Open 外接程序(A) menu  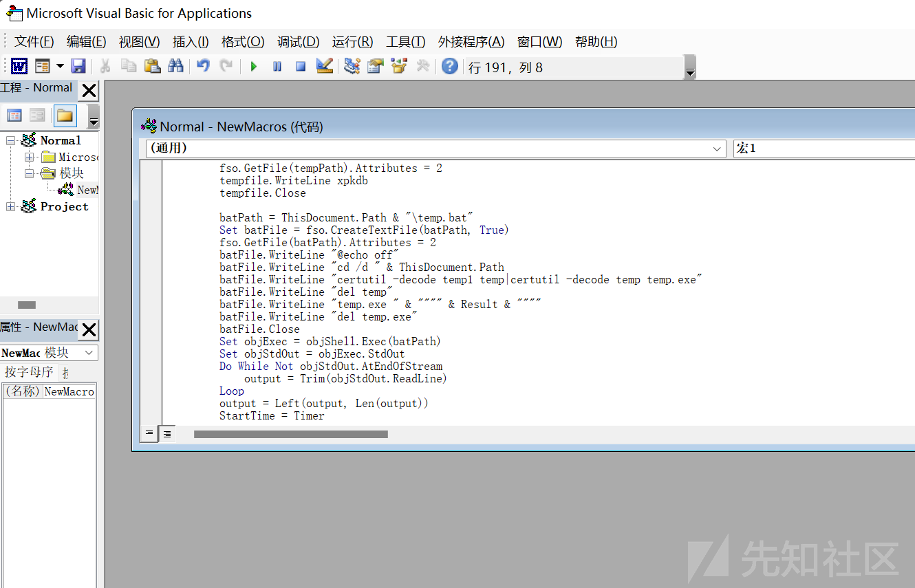click(471, 42)
